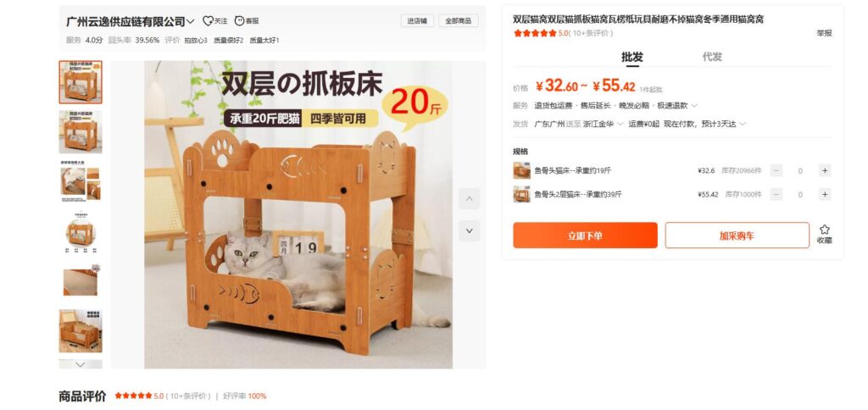Click the 举报 report link

pyautogui.click(x=824, y=33)
